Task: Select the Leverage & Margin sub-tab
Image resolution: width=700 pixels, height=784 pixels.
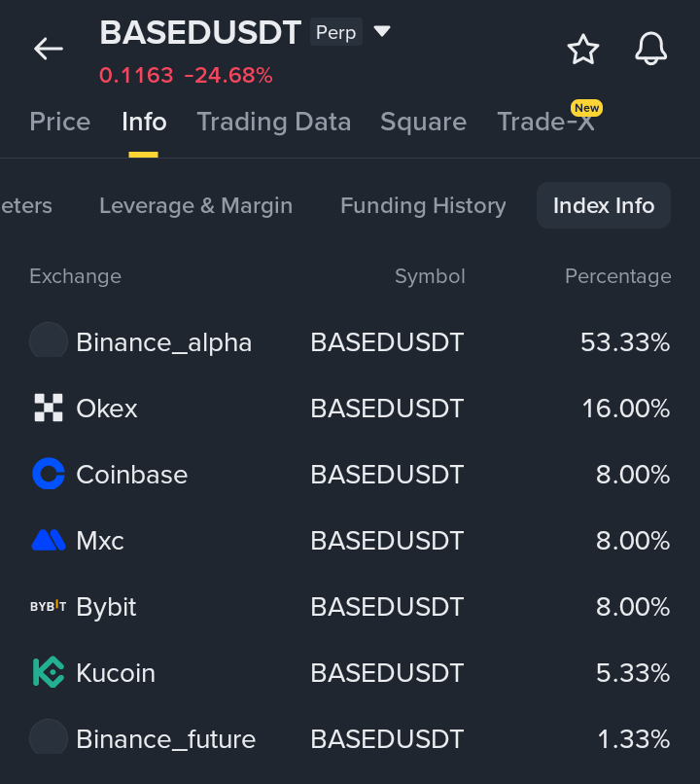Action: tap(195, 205)
